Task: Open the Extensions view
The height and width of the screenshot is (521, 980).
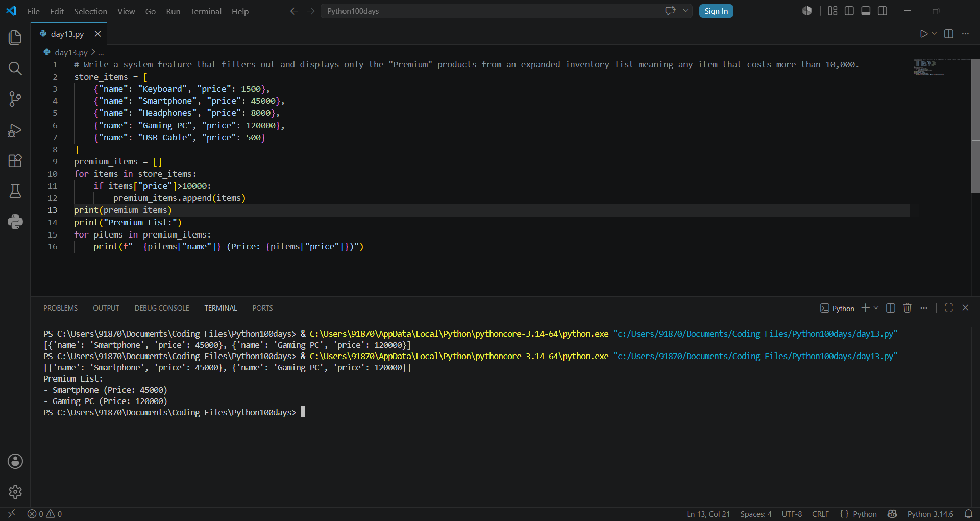Action: pos(15,160)
